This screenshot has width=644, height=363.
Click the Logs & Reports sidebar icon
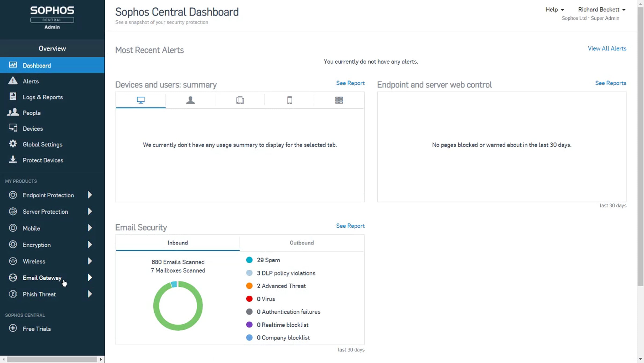pyautogui.click(x=13, y=97)
